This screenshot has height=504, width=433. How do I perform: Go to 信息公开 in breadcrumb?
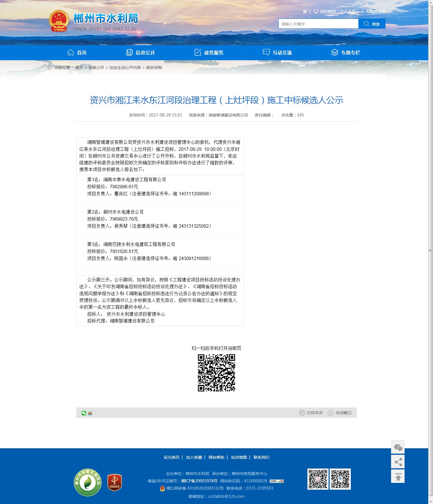click(96, 68)
